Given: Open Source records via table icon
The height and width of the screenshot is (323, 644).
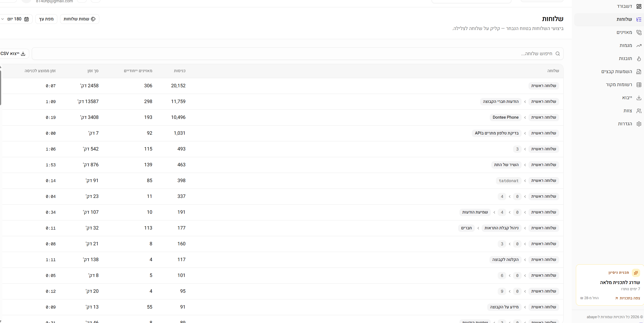Looking at the screenshot, I should [639, 85].
